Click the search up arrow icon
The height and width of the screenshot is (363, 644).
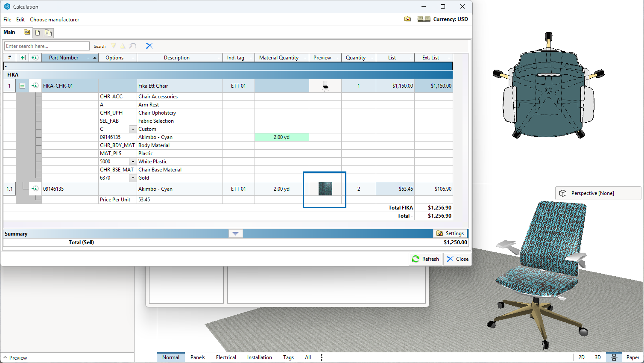pos(123,46)
